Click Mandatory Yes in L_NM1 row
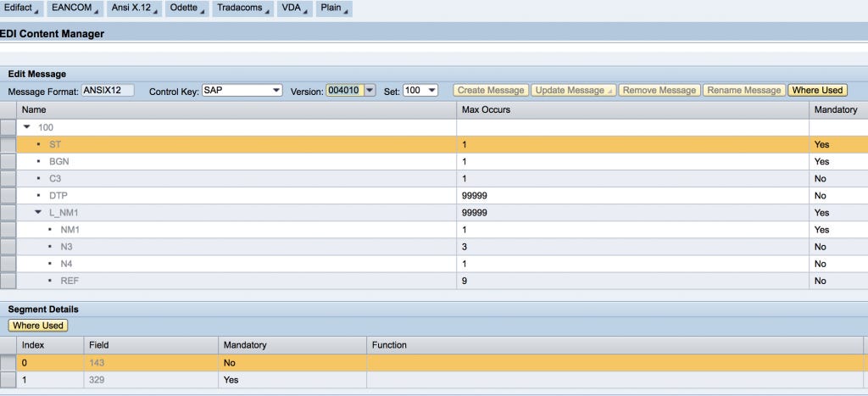 [x=821, y=213]
